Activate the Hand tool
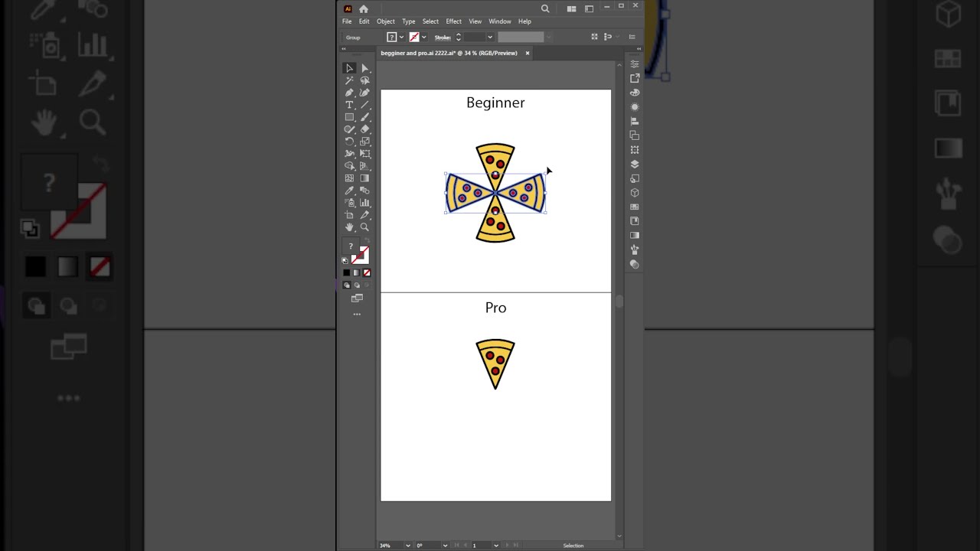Image resolution: width=980 pixels, height=551 pixels. point(349,227)
